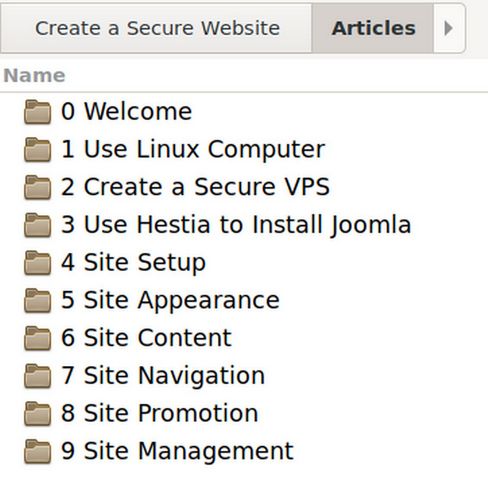Select the 3 Use Hestia to Install Joomla label
The image size is (488, 477).
point(236,225)
